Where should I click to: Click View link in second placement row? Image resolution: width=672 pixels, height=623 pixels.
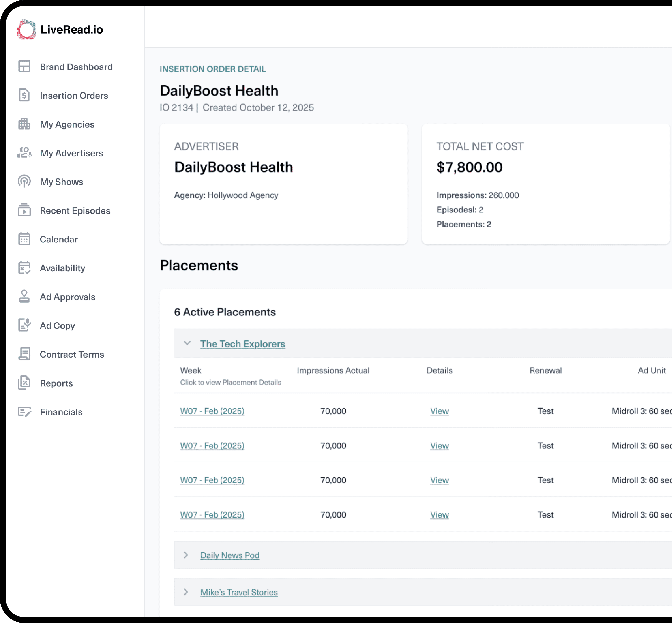click(439, 446)
